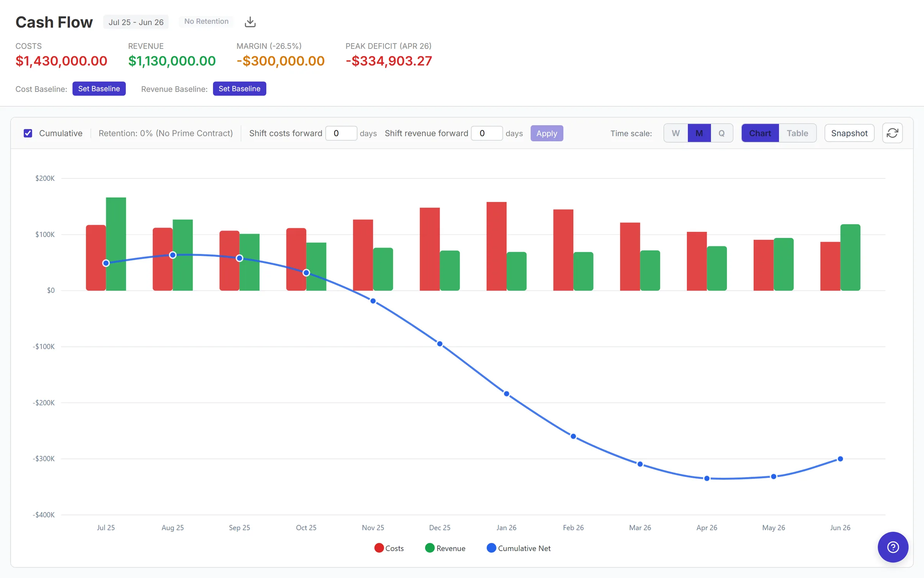Set the Revenue Baseline
924x578 pixels.
[x=239, y=89]
